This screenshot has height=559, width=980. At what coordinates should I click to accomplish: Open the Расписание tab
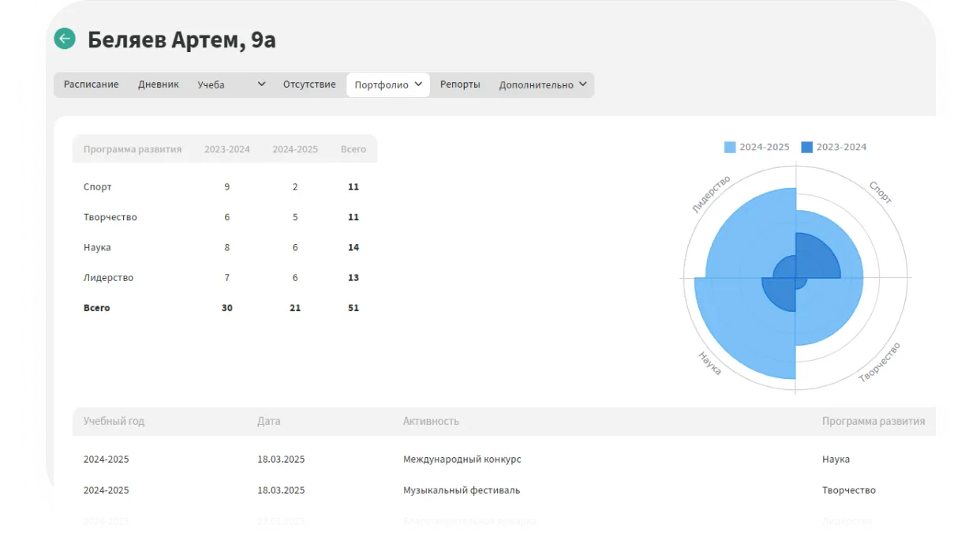pyautogui.click(x=91, y=84)
